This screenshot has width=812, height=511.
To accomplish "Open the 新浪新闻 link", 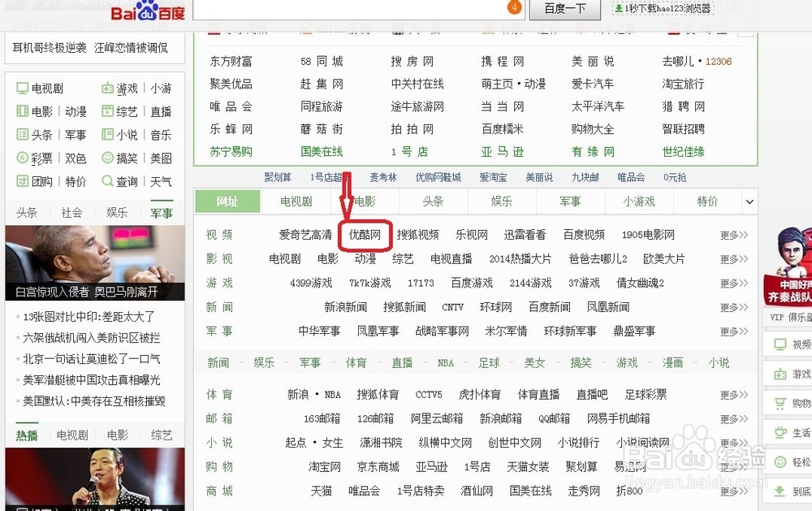I will coord(345,307).
